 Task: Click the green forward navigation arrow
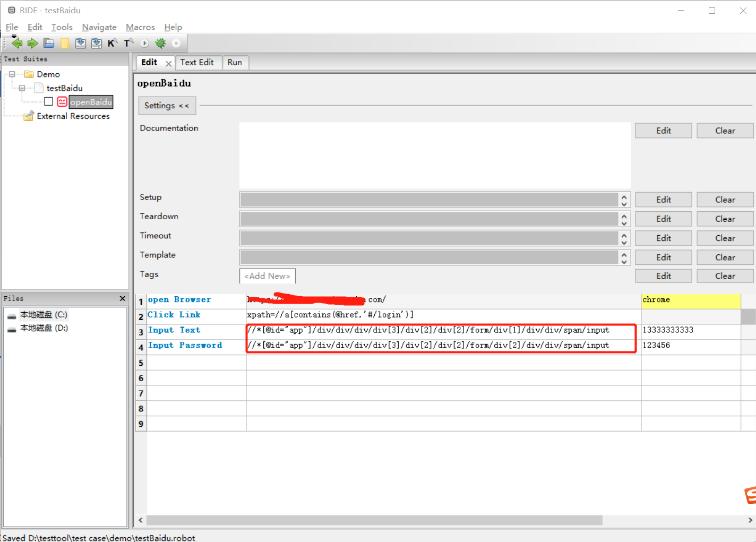tap(32, 42)
